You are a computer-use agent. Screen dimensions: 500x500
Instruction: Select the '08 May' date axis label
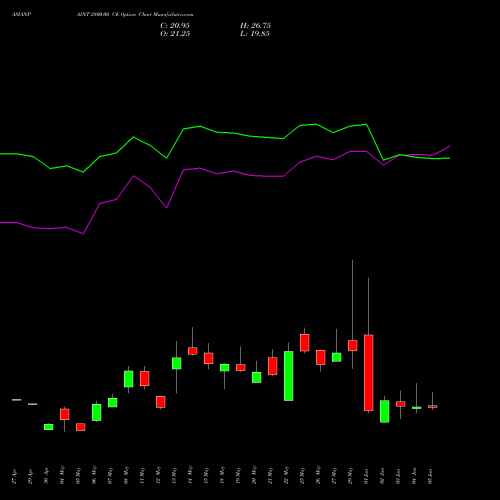click(x=126, y=475)
